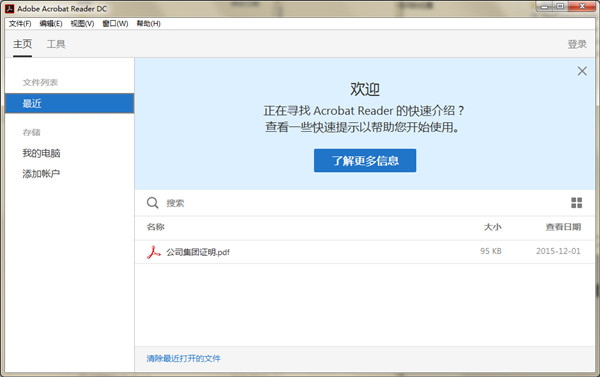
Task: Select the 主页 tab
Action: click(23, 44)
